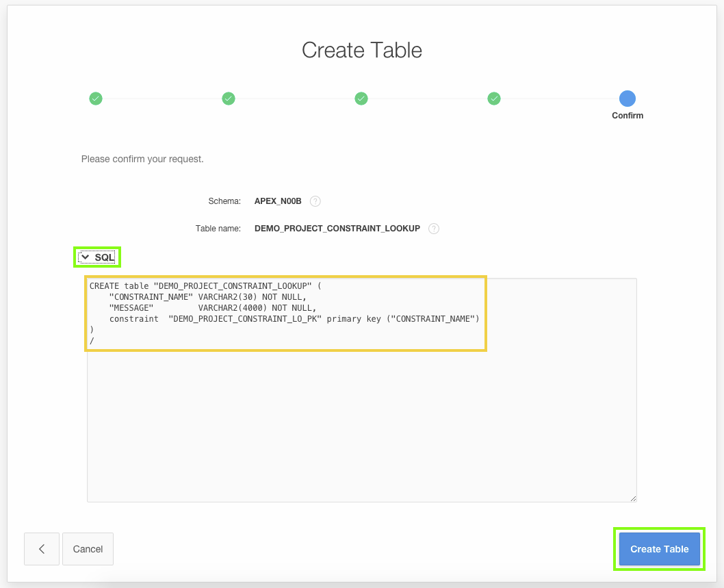The width and height of the screenshot is (724, 588).
Task: Click the Cancel button
Action: click(x=88, y=548)
